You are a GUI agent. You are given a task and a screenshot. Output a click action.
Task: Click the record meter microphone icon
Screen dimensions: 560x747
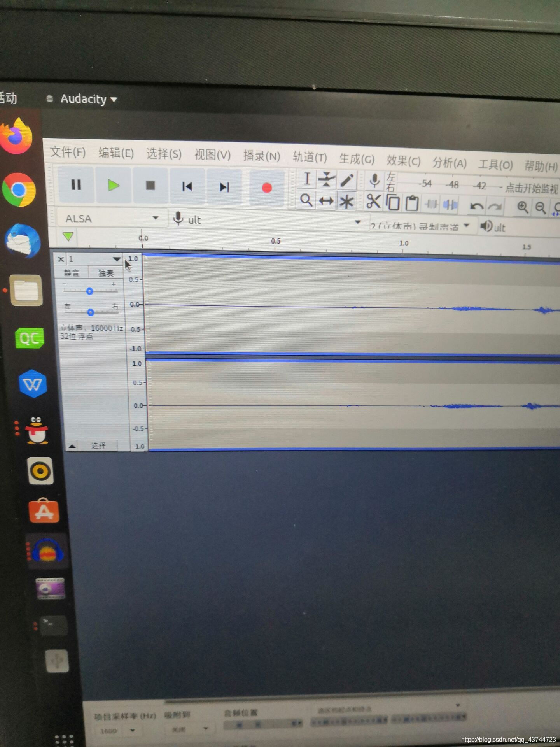374,181
